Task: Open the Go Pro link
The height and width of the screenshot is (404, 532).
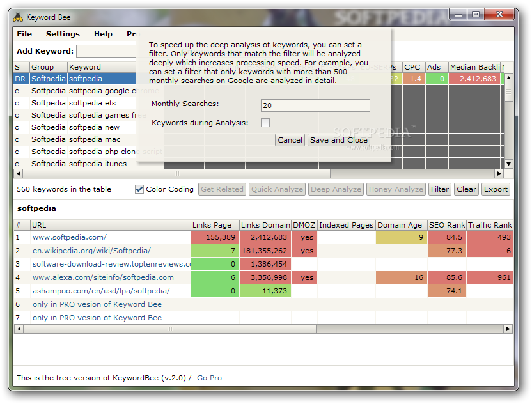Action: coord(209,378)
